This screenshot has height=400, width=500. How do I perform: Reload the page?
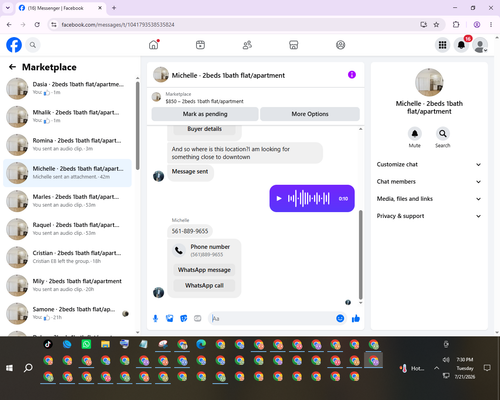tap(37, 24)
